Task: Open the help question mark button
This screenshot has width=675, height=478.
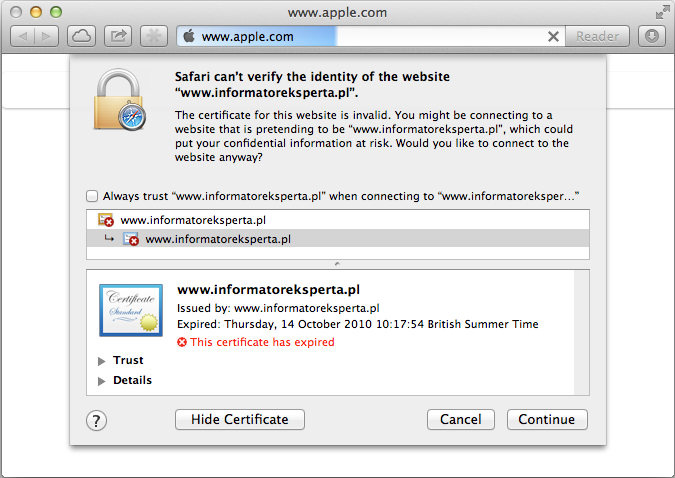Action: 96,421
